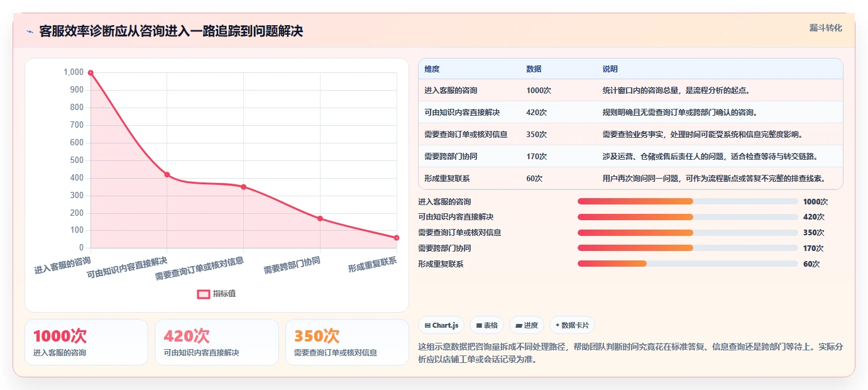
Task: Click the 350次 value in the table
Action: tap(537, 134)
